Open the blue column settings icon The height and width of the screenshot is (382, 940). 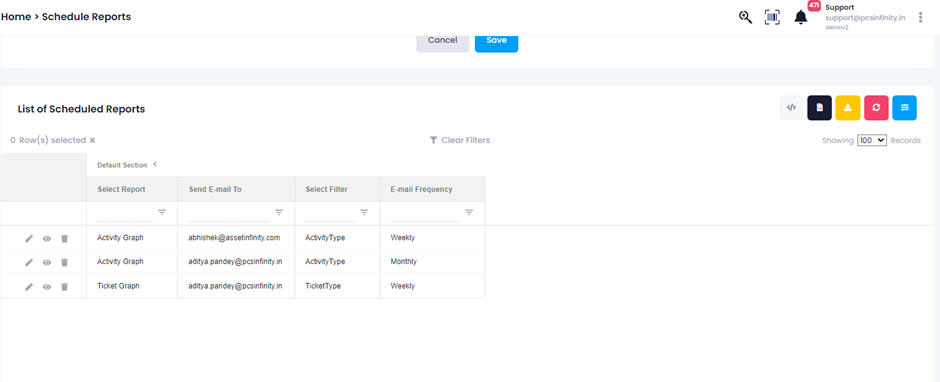pyautogui.click(x=904, y=108)
